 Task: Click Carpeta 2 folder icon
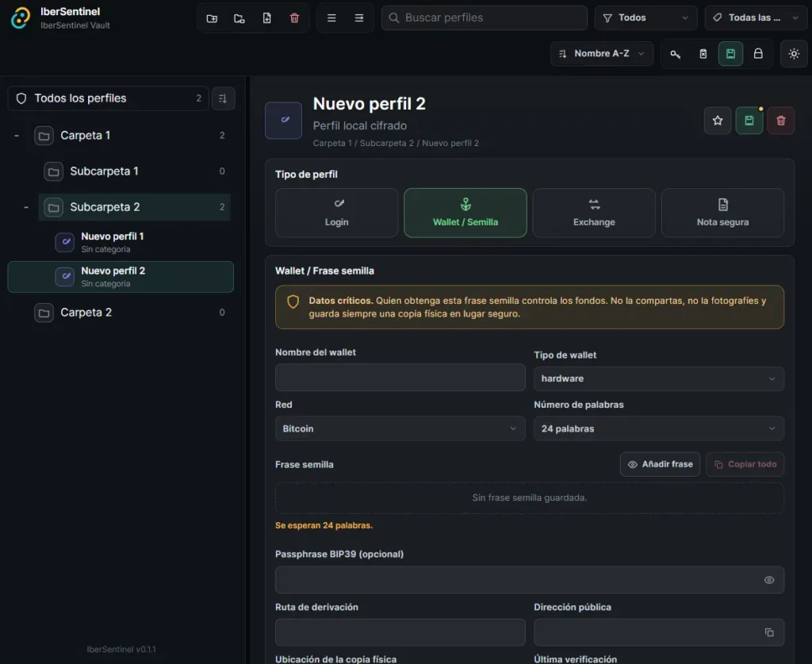tap(44, 313)
